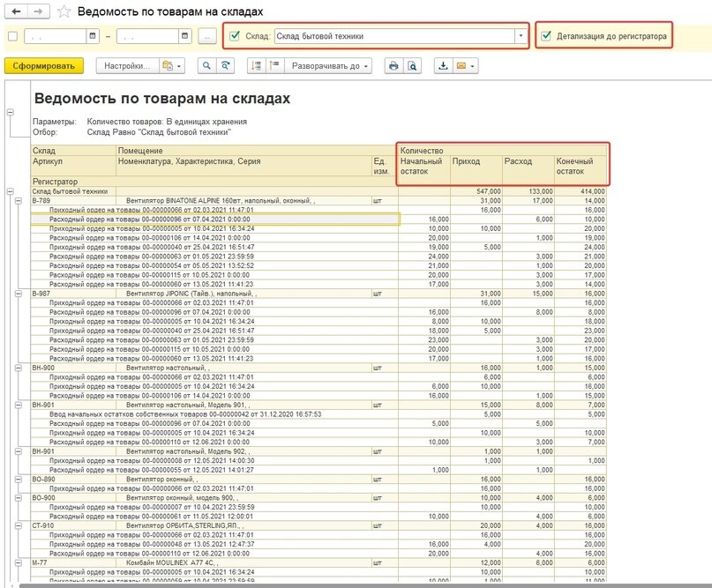Collapse all groups icon in toolbar
712x588 pixels.
[257, 66]
